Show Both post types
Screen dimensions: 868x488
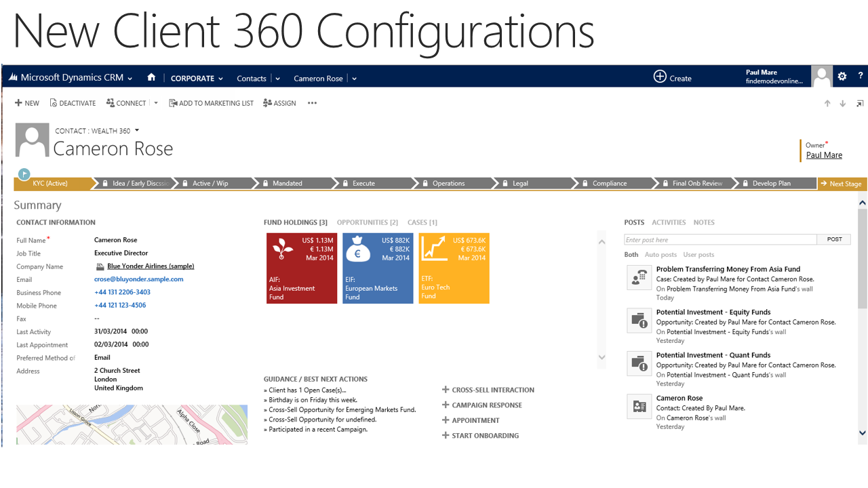[631, 255]
